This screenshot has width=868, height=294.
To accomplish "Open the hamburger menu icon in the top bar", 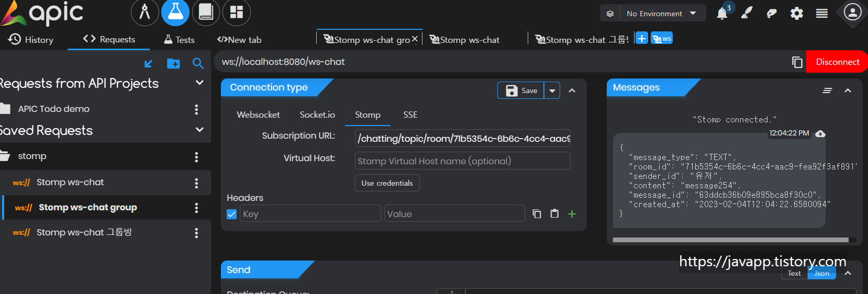I will (x=822, y=14).
